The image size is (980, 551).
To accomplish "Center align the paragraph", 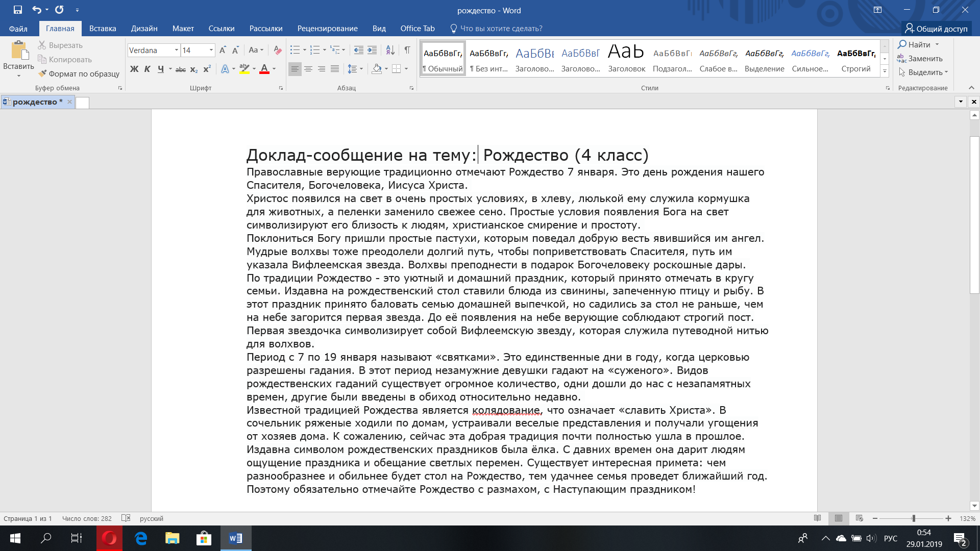I will click(308, 69).
